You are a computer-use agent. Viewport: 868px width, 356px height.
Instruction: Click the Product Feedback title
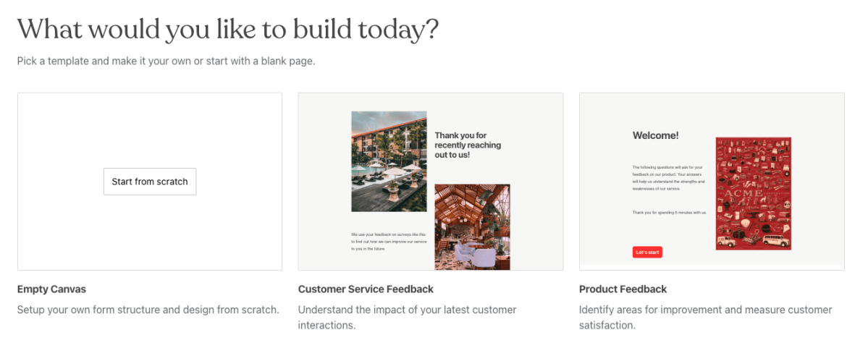tap(623, 289)
